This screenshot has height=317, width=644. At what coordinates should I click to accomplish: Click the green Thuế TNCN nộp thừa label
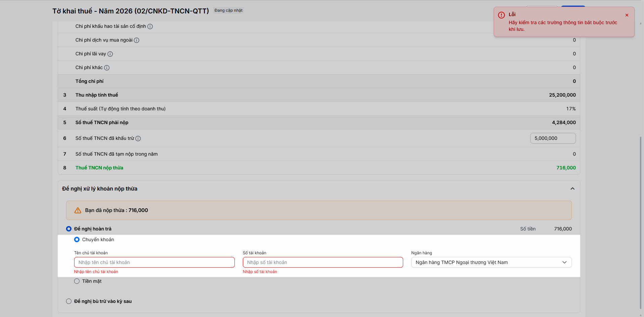tap(99, 168)
